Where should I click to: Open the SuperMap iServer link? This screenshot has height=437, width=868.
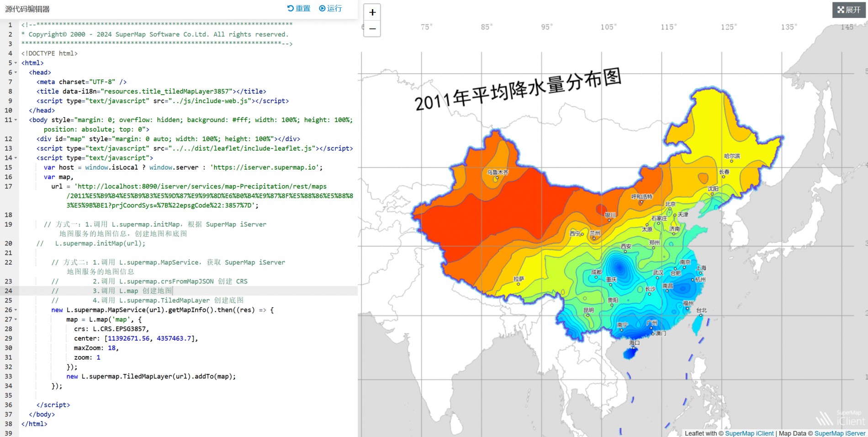tap(840, 433)
